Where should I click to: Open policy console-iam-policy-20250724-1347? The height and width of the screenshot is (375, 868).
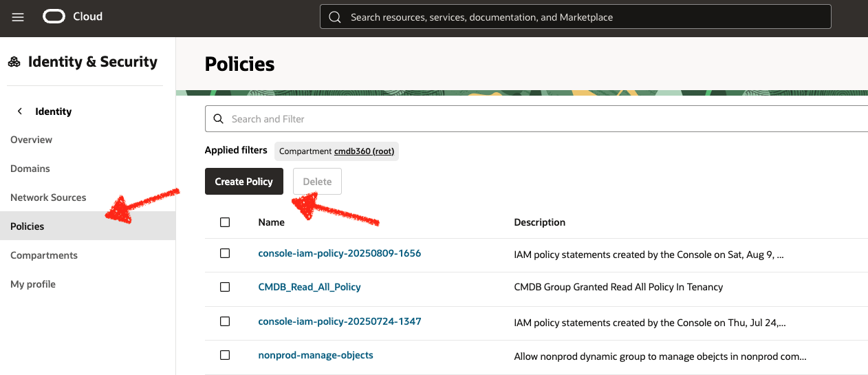click(x=340, y=321)
